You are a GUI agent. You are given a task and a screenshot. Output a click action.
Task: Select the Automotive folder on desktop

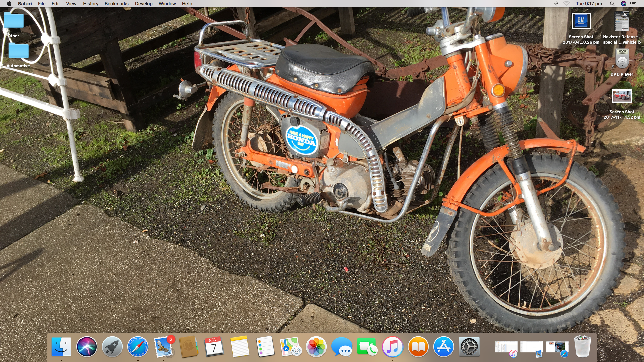18,55
